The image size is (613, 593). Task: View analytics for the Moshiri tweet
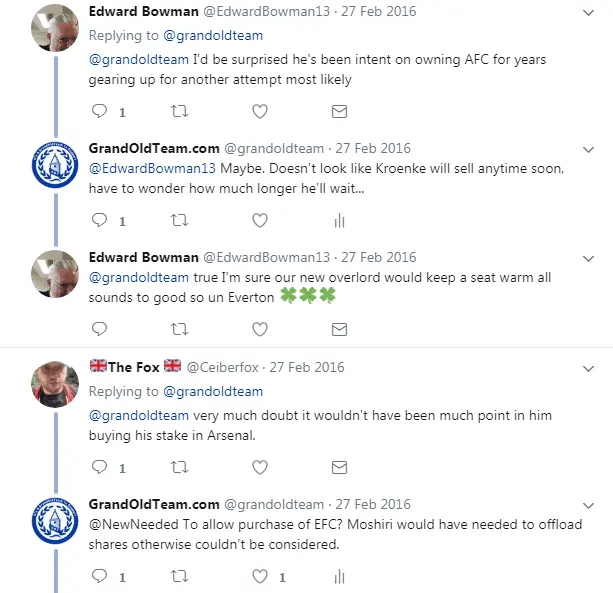point(339,575)
